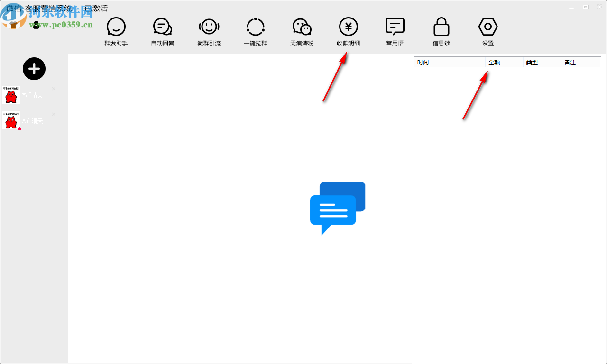607x364 pixels.
Task: Show 收款明细 payment details
Action: click(x=349, y=32)
